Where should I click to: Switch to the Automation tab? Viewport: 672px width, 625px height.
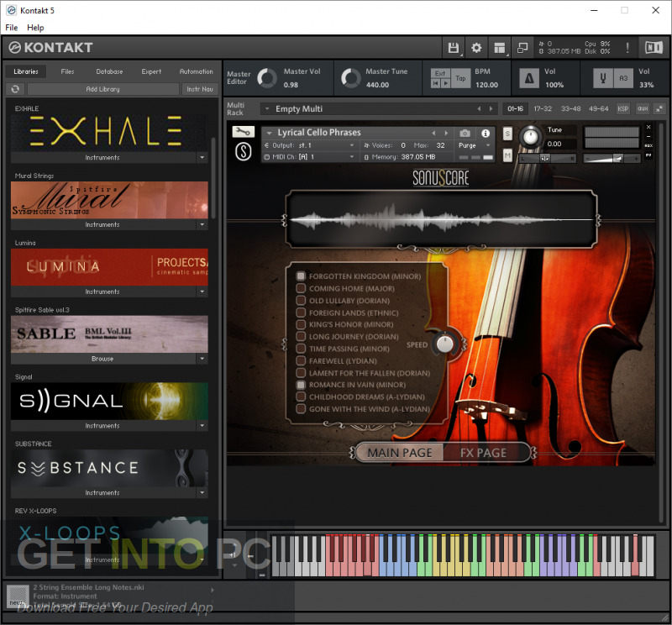pyautogui.click(x=196, y=71)
